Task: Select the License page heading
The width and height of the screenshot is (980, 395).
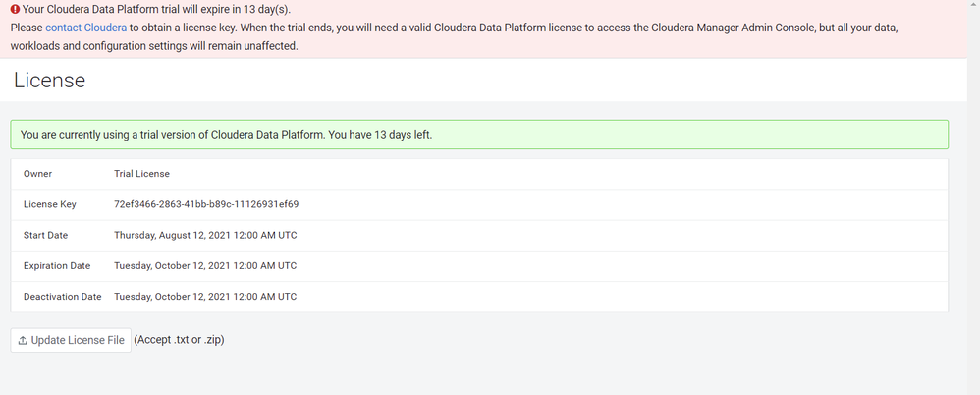Action: coord(49,80)
